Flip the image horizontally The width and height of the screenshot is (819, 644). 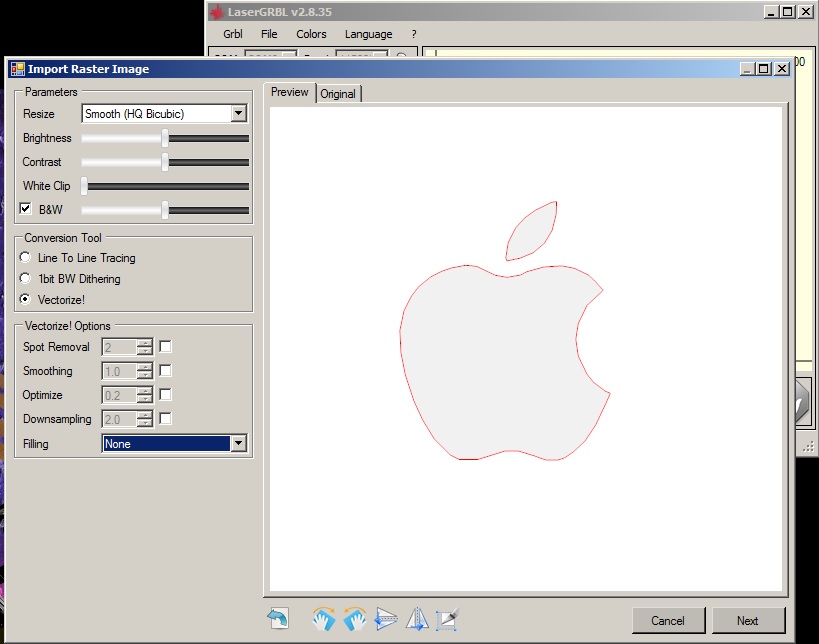[x=417, y=619]
